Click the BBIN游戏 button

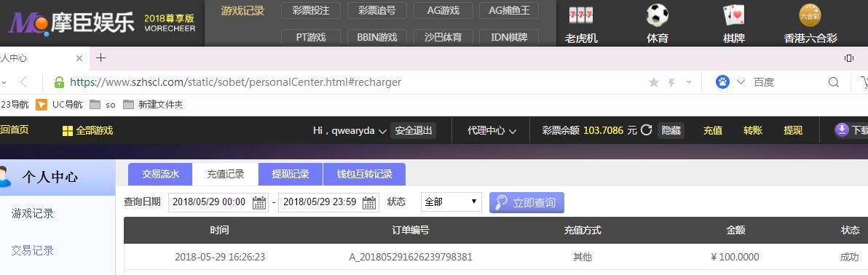coord(377,37)
